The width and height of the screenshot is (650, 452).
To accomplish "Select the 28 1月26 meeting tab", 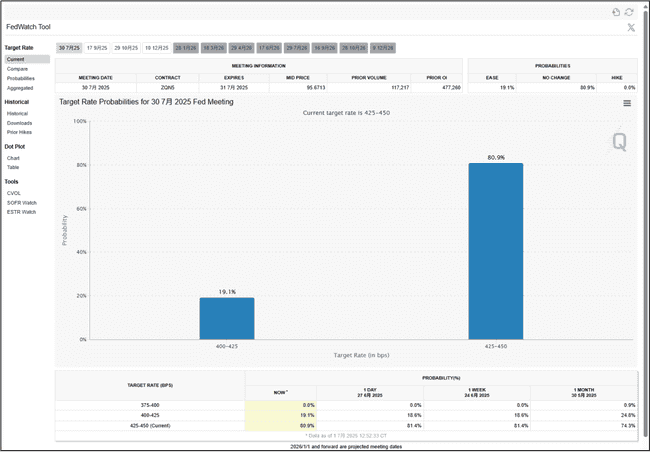I will tap(186, 48).
